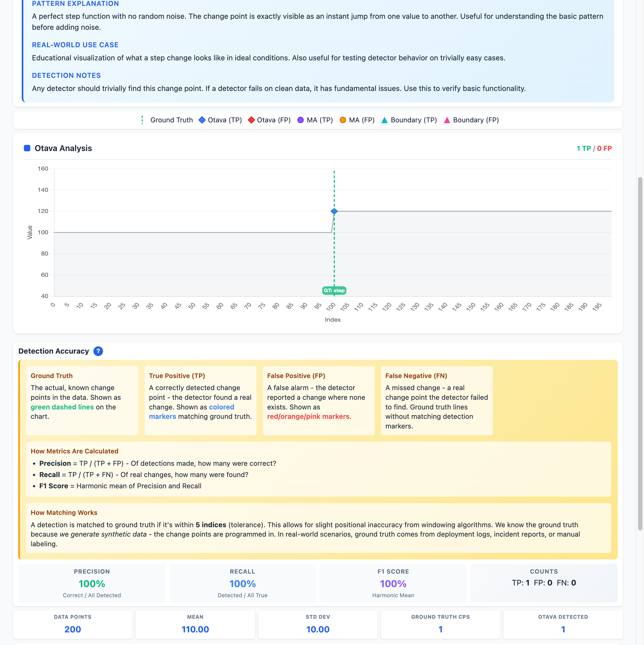This screenshot has width=644, height=645.
Task: Click the '1 TP' count in chart header
Action: tap(584, 148)
